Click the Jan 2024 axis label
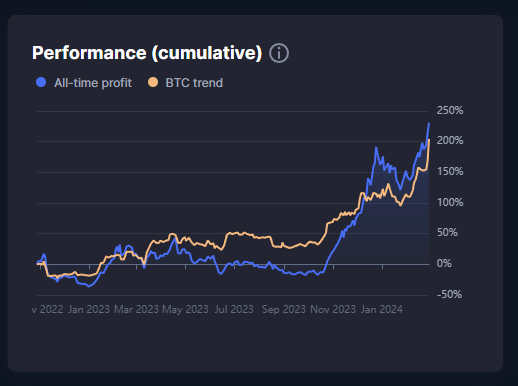This screenshot has height=386, width=518. (x=382, y=310)
